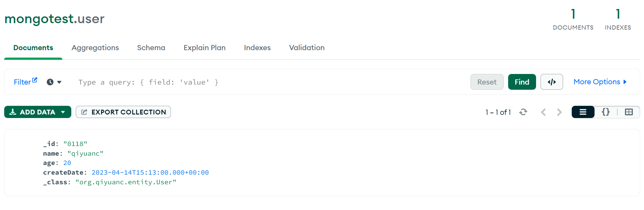Screen dimensions: 644x210
Task: Click the Reset button
Action: 487,82
